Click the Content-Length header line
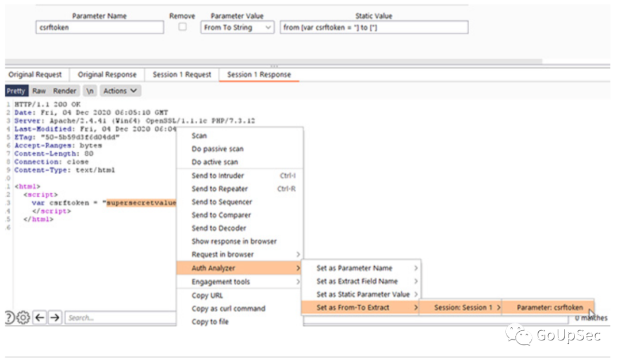This screenshot has height=364, width=621. click(54, 154)
